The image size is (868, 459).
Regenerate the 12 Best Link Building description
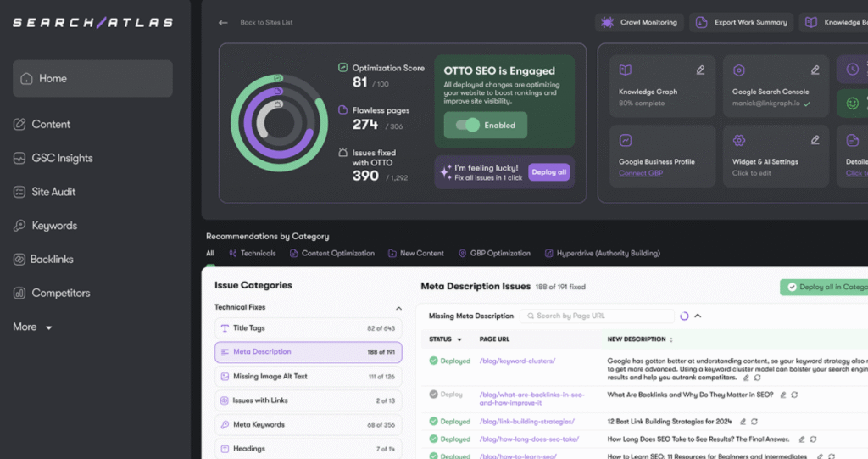754,422
